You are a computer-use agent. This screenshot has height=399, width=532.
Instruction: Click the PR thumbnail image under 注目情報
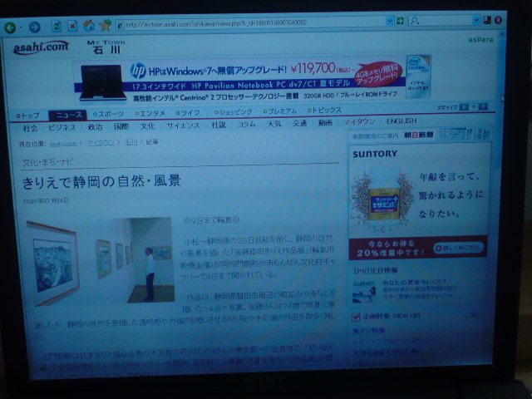364,291
